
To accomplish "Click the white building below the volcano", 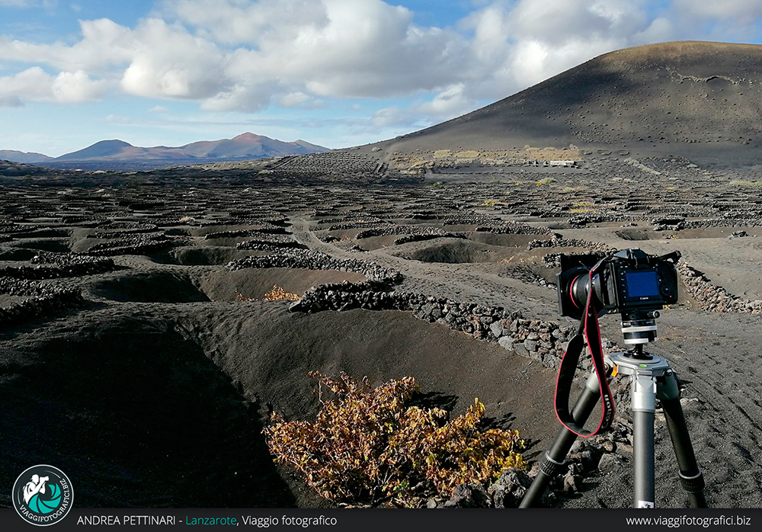I will tap(562, 163).
